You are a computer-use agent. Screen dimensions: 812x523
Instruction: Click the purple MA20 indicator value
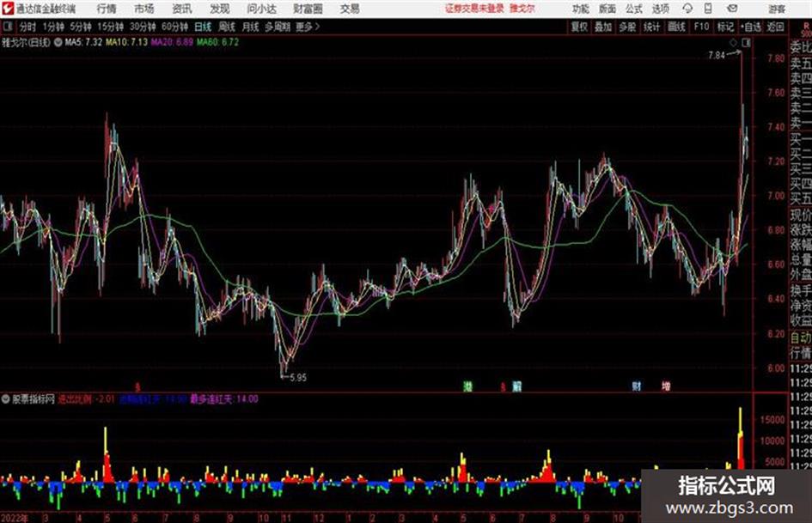172,42
